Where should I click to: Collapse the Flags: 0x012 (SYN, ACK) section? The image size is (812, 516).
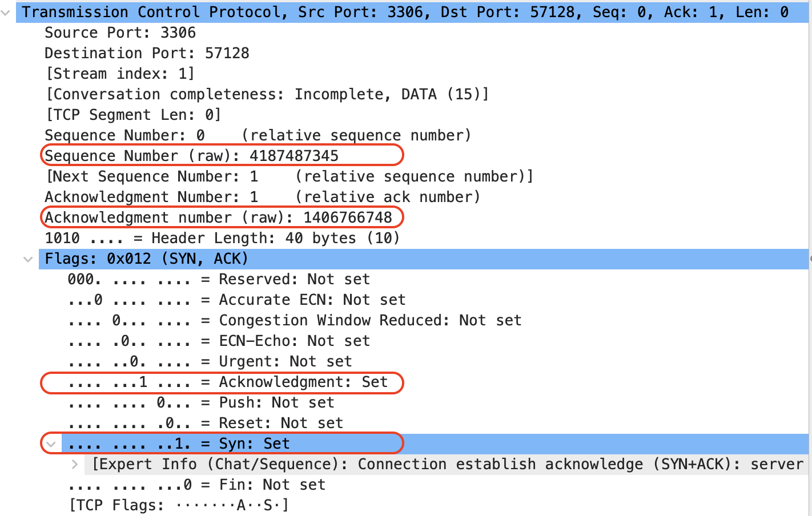click(28, 259)
